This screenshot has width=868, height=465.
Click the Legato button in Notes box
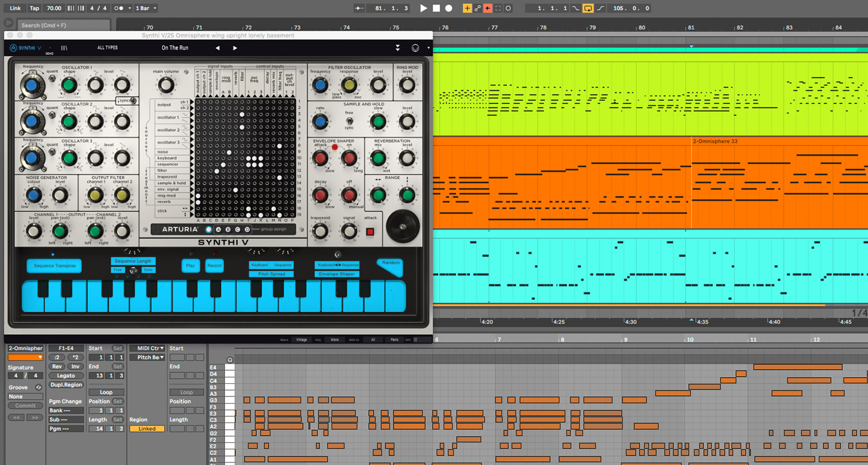click(66, 376)
